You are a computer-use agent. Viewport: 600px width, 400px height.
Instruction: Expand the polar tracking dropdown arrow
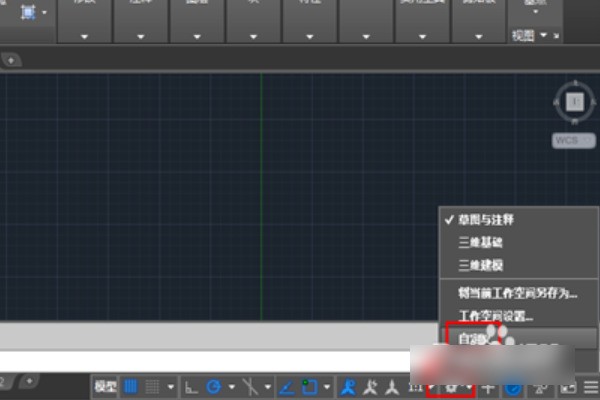231,386
